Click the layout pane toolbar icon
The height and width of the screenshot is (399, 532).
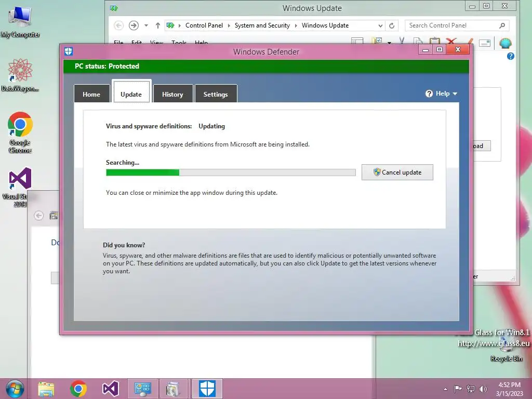pos(357,42)
